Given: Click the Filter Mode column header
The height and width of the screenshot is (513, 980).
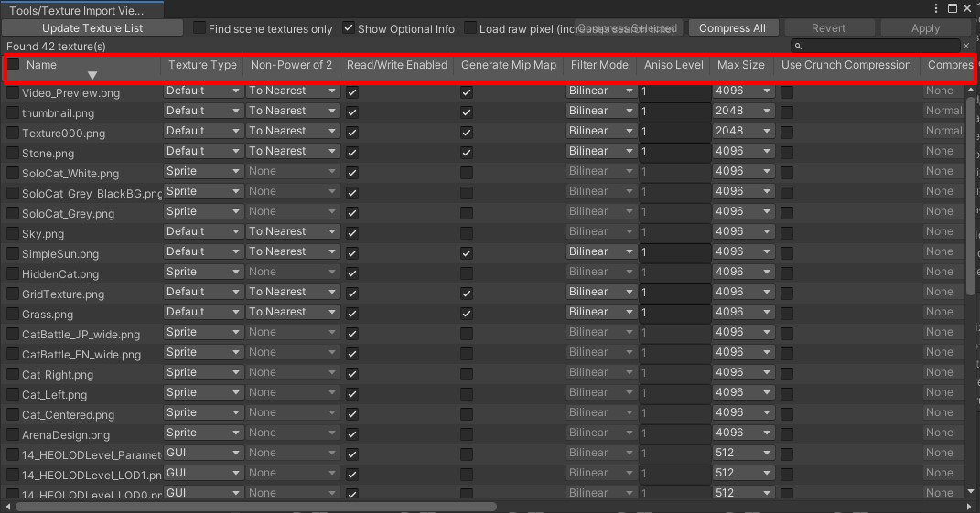Looking at the screenshot, I should [x=599, y=65].
